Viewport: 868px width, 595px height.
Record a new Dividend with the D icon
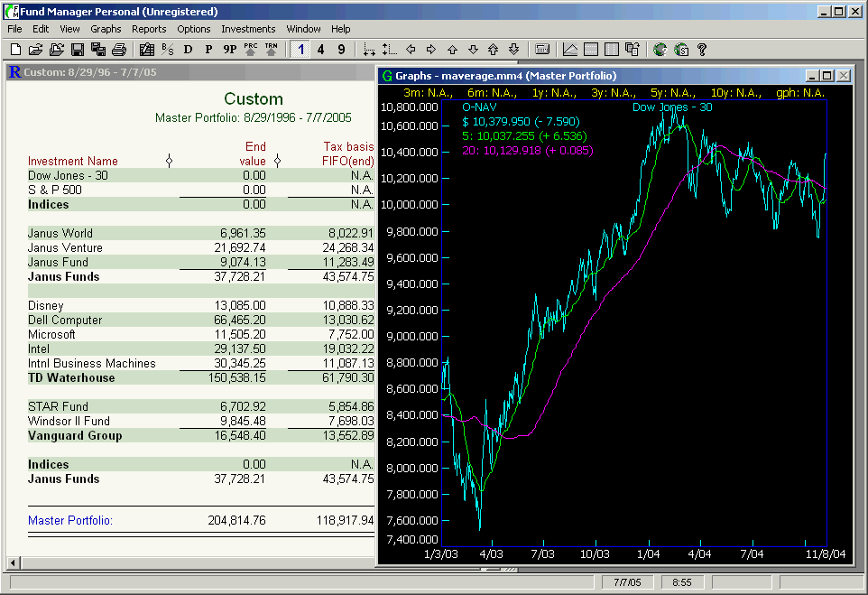point(188,49)
